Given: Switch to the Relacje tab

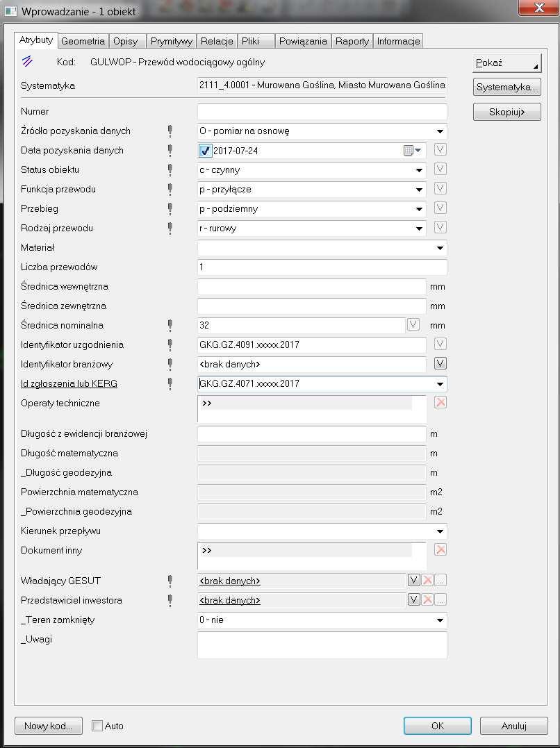Looking at the screenshot, I should click(x=217, y=41).
